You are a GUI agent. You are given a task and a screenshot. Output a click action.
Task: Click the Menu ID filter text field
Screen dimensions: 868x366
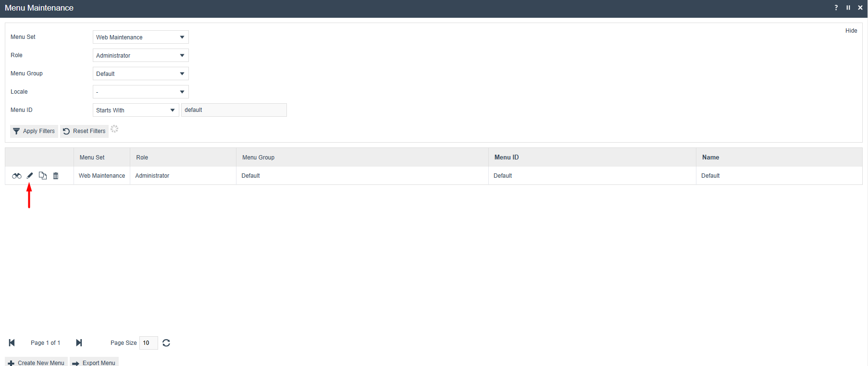click(x=234, y=110)
